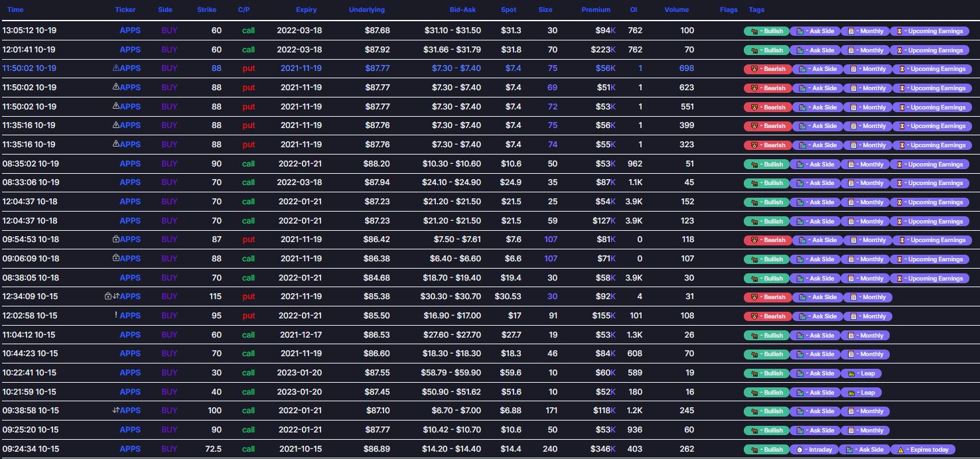Image resolution: width=980 pixels, height=459 pixels.
Task: Click the Bullish tag in the 09:06:09 row
Action: (x=766, y=259)
